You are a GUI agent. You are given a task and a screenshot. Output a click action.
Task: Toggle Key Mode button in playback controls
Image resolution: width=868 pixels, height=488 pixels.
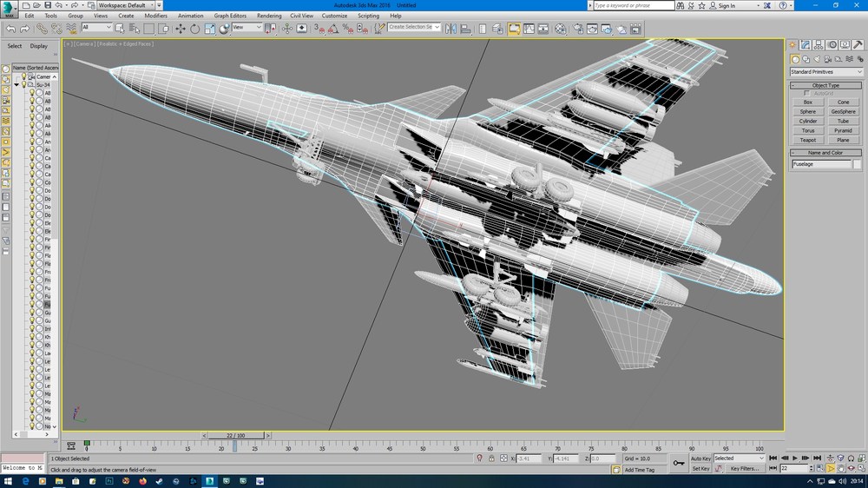[x=773, y=468]
